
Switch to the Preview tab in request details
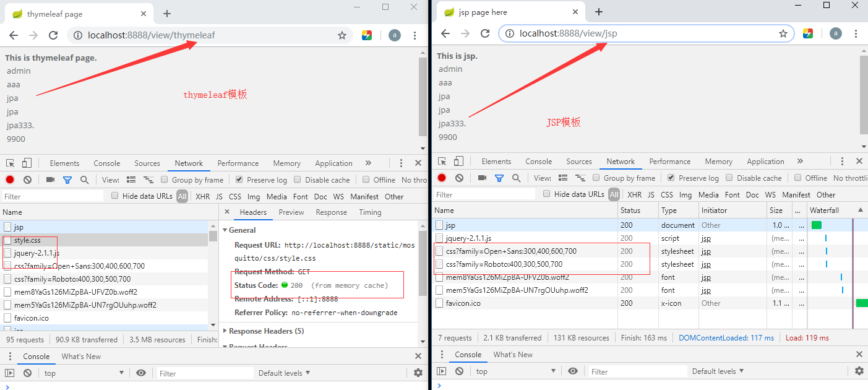[291, 212]
